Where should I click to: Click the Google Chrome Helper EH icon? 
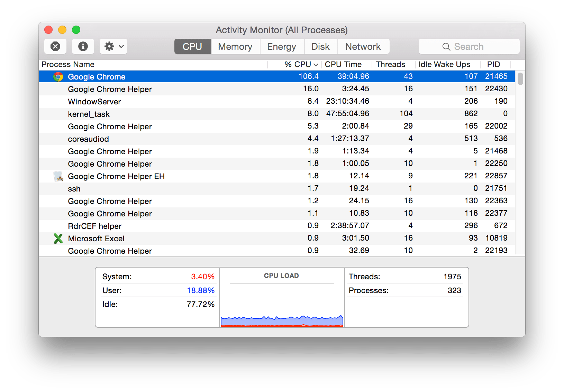tap(58, 176)
